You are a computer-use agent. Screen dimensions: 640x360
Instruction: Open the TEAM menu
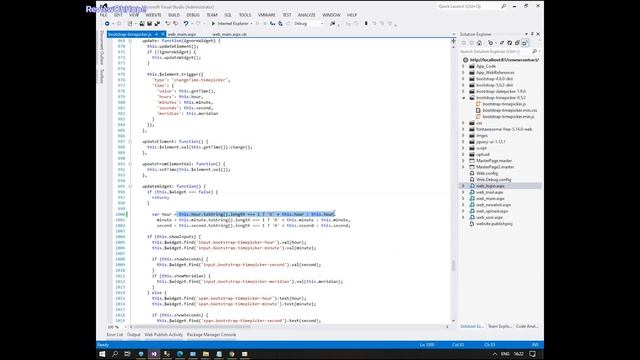(212, 15)
